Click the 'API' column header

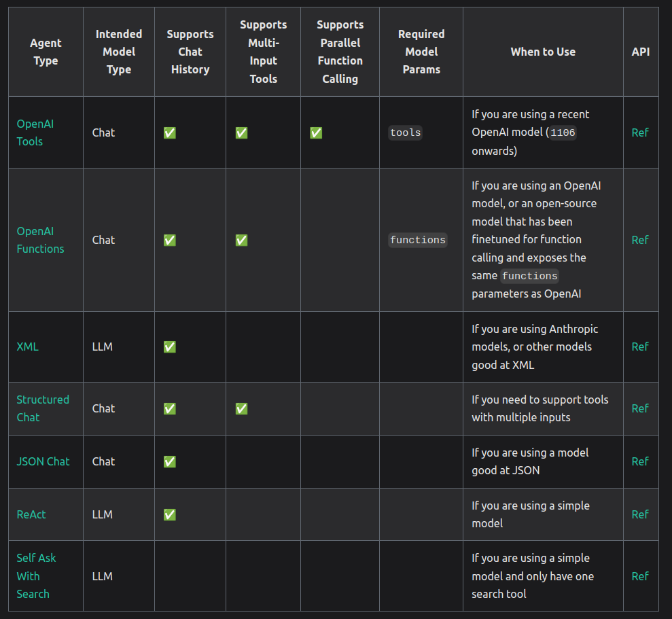[x=641, y=52]
